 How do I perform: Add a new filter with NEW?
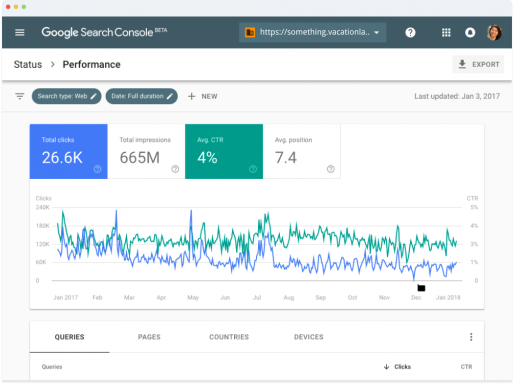(202, 96)
